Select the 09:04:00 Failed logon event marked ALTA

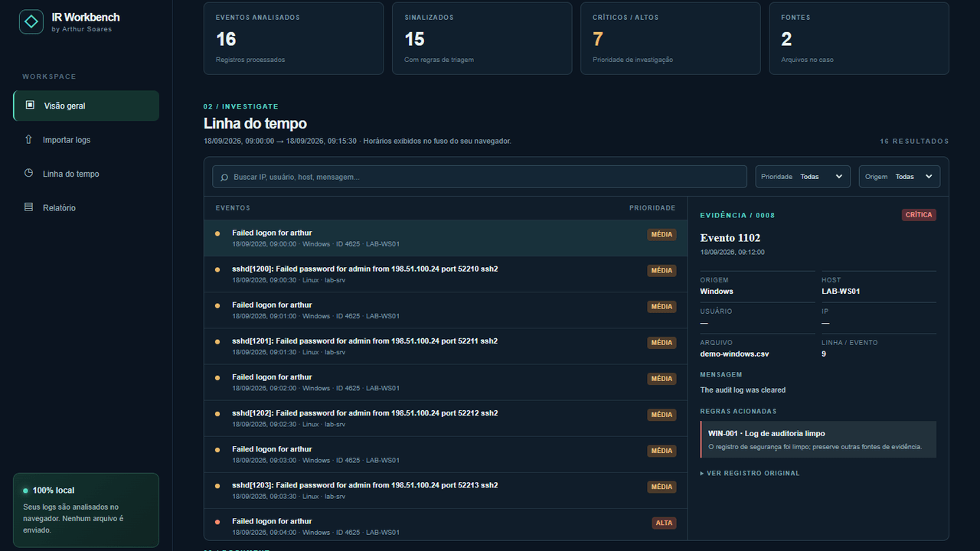(446, 525)
